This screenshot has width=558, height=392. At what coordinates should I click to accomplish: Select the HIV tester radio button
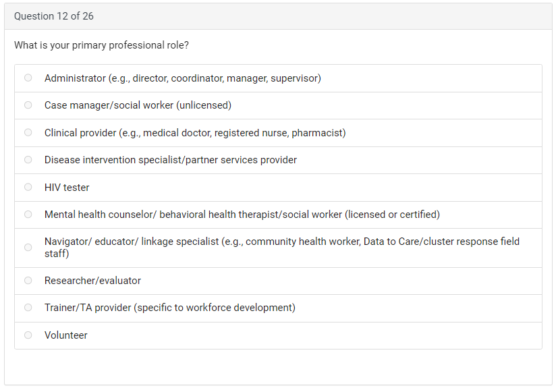pos(28,188)
